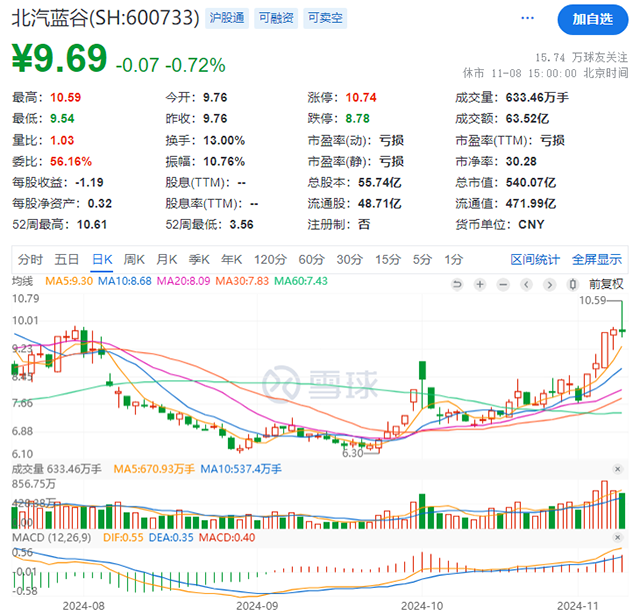The width and height of the screenshot is (640, 615).
Task: Select the 季K tab
Action: point(199,260)
